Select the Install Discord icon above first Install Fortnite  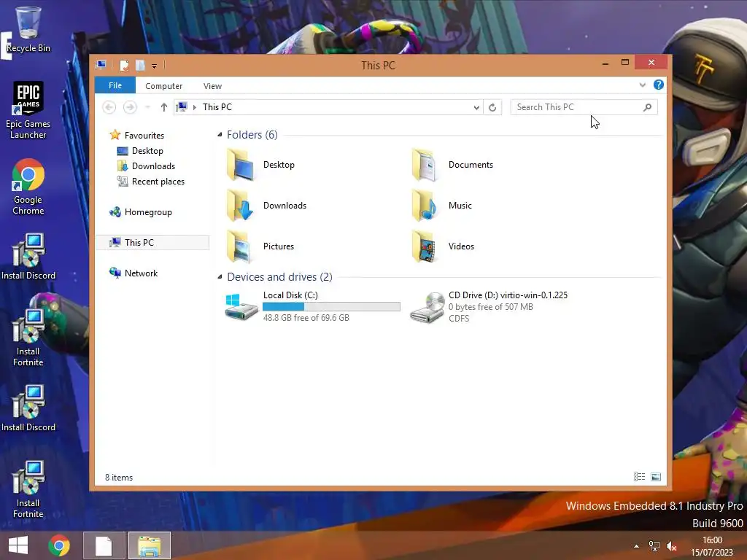[x=28, y=256]
